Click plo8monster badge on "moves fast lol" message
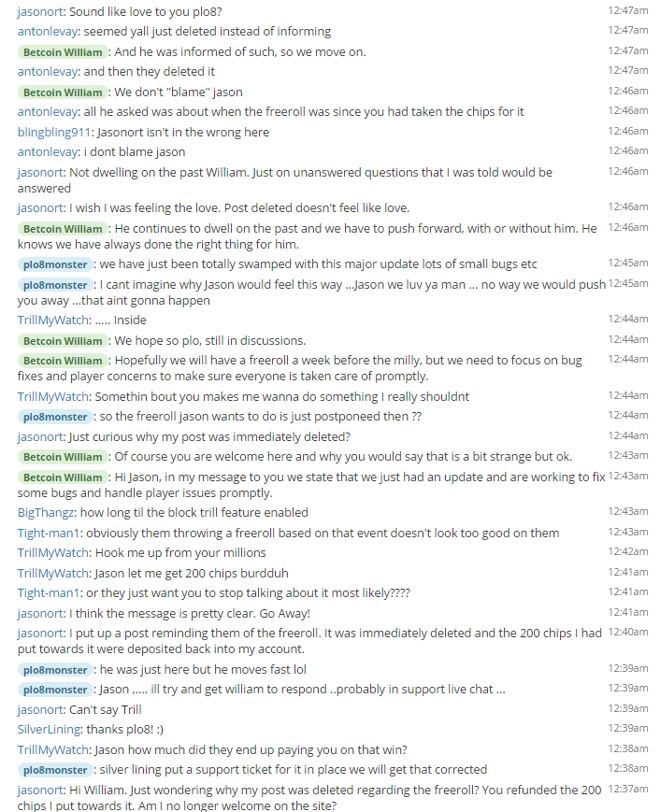The width and height of the screenshot is (660, 812). 55,670
